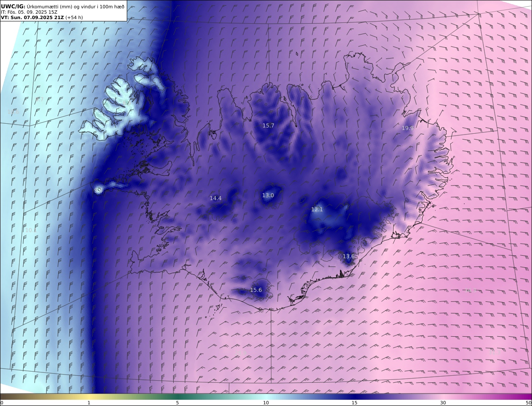The height and width of the screenshot is (406, 532).
Task: Click the 'IT: Fös. 05. 09. 2025 15Z' line
Action: pyautogui.click(x=29, y=12)
